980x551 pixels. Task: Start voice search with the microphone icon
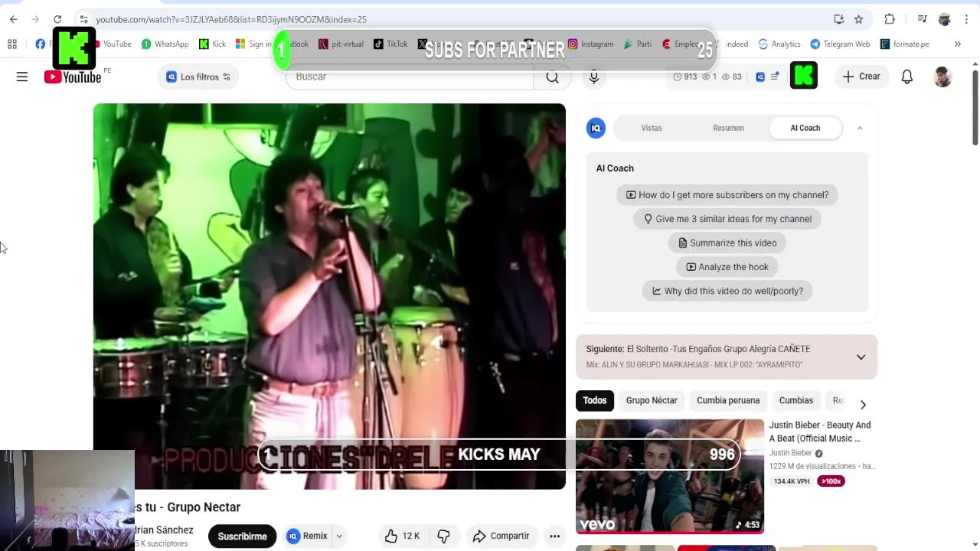pyautogui.click(x=593, y=77)
